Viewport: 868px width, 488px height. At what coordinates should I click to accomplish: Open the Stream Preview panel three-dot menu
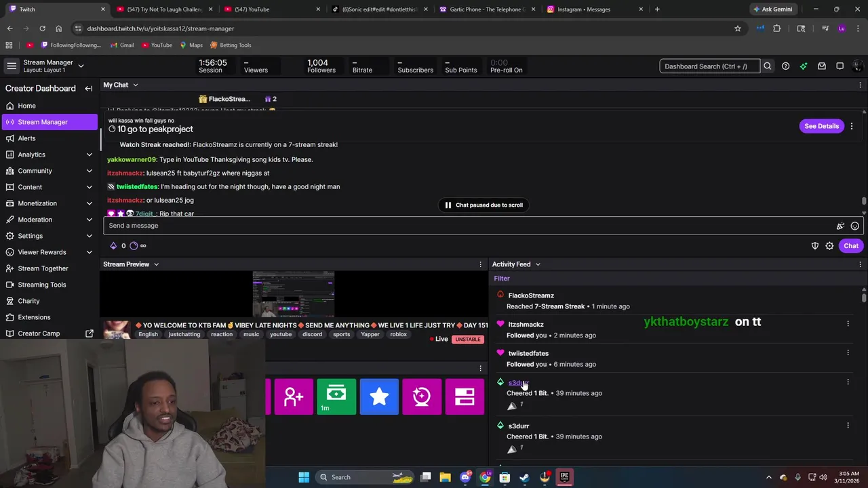pos(480,264)
